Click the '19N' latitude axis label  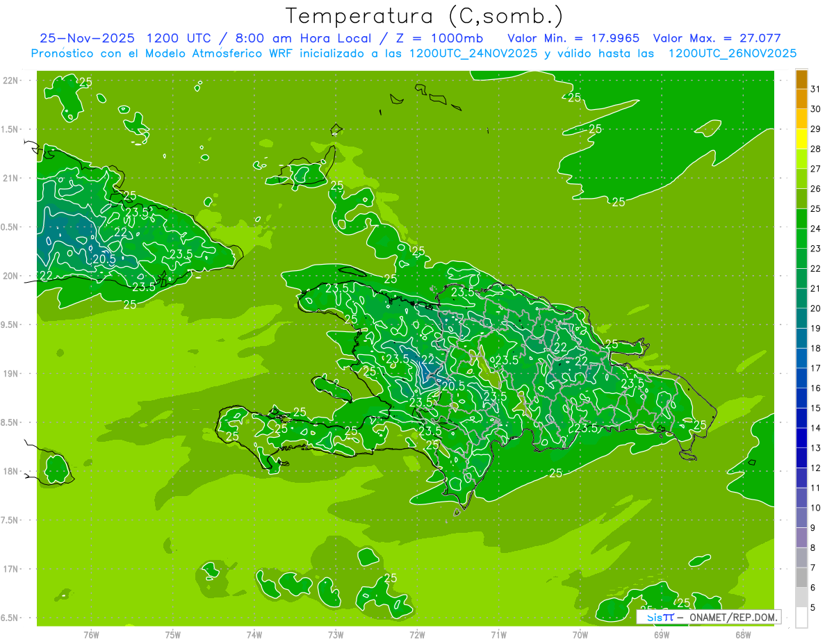11,374
